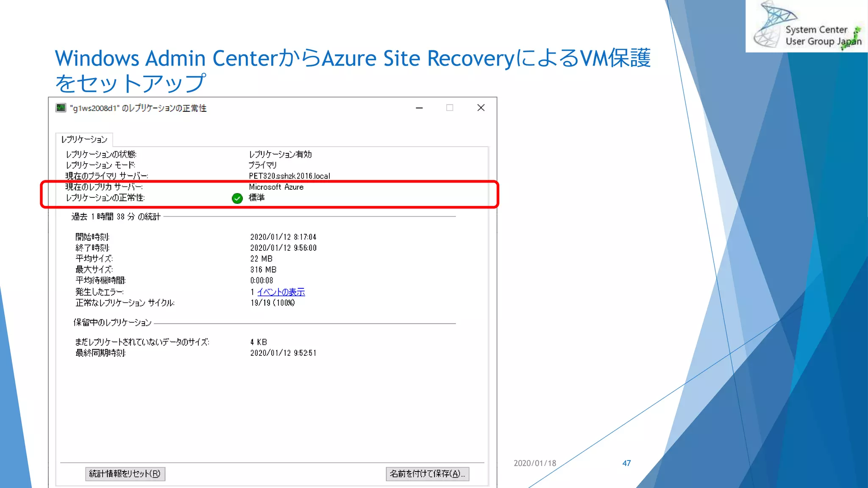Click the label まだレプリケートされていないデータのサイズ:
The image size is (868, 488).
click(x=142, y=342)
